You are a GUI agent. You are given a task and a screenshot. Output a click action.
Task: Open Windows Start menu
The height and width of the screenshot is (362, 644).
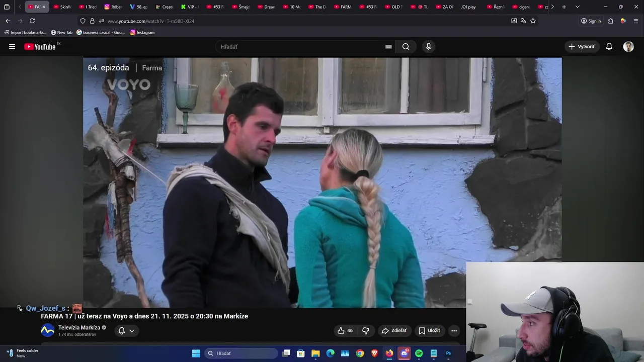tap(196, 353)
